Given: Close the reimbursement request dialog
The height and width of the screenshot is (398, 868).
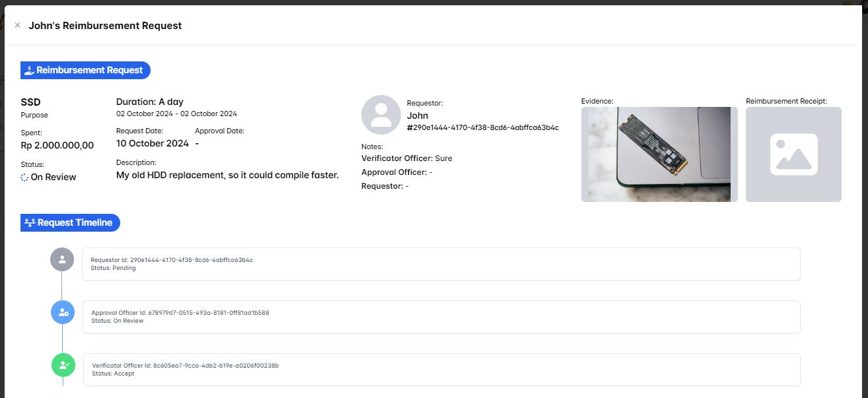Looking at the screenshot, I should click(17, 26).
